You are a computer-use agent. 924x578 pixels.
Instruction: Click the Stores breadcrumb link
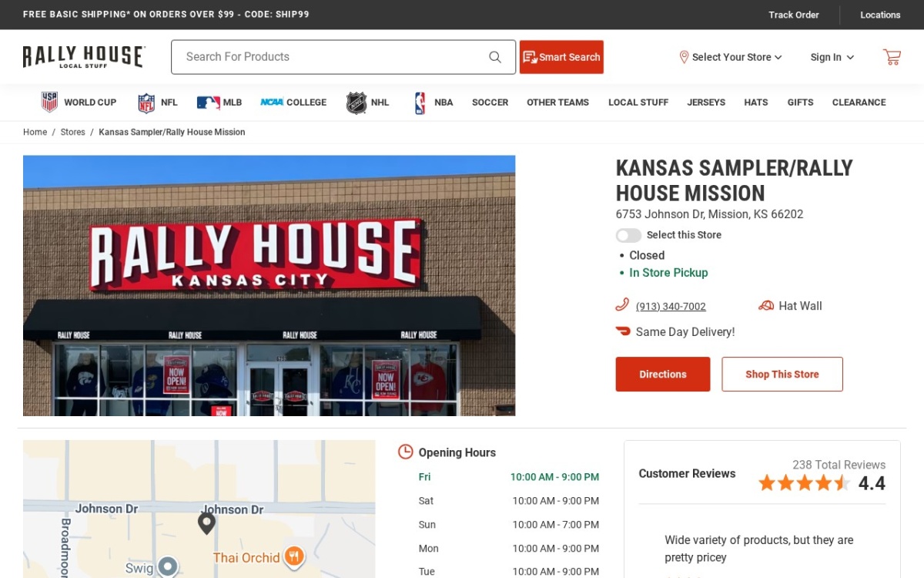click(x=73, y=133)
